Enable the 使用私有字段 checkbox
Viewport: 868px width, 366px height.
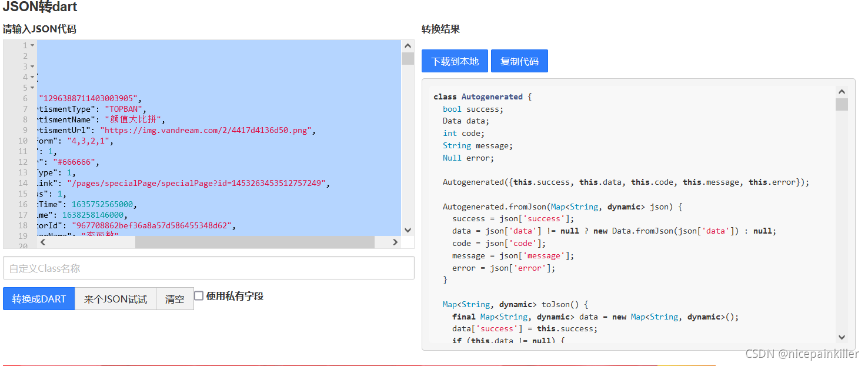click(x=198, y=295)
